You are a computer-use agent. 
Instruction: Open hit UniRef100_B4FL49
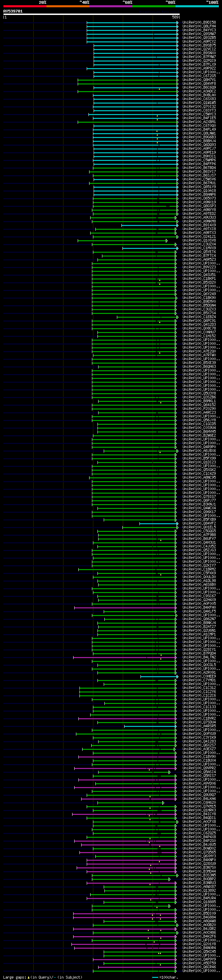click(x=199, y=129)
